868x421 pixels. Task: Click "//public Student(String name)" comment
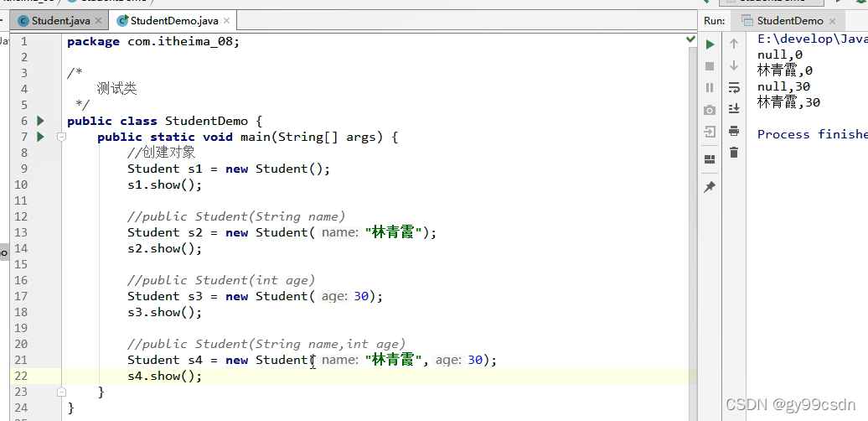click(x=236, y=216)
